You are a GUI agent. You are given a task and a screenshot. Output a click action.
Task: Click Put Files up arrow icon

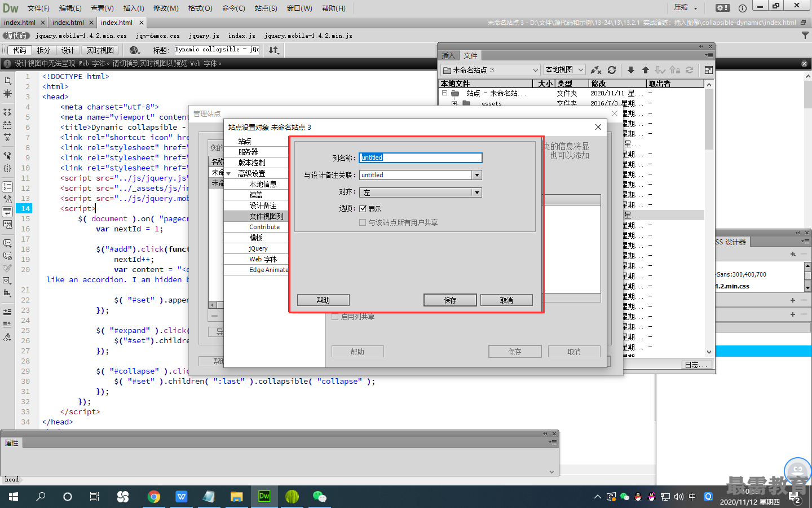point(645,70)
